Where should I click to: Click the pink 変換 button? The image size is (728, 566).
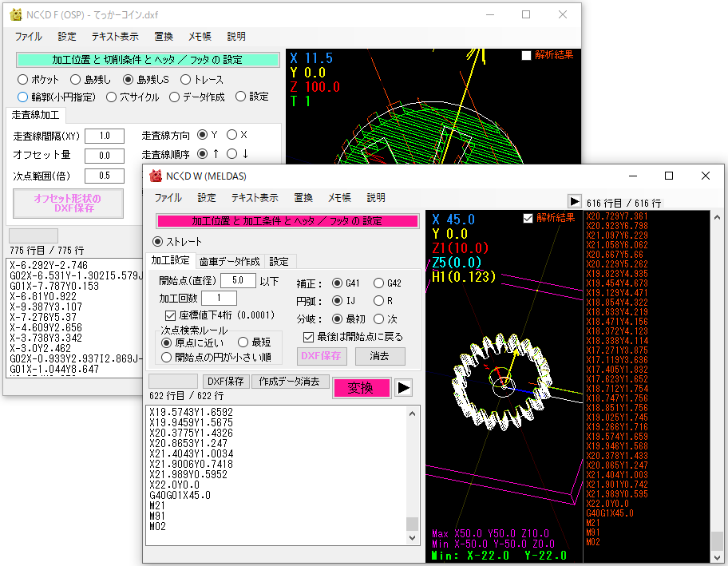tap(362, 388)
